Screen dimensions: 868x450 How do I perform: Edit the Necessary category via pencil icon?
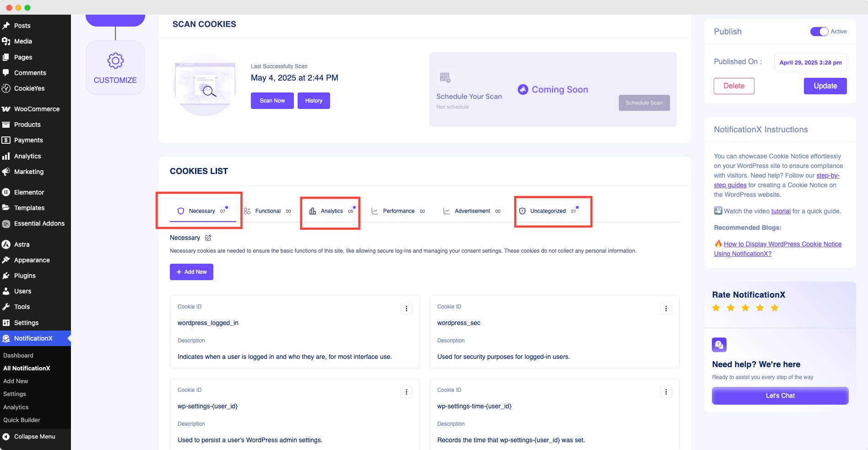coord(208,238)
